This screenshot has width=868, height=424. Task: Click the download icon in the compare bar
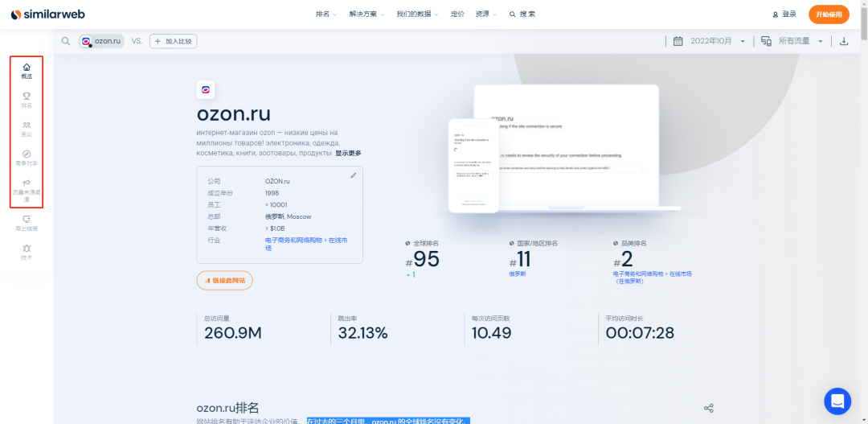tap(844, 41)
